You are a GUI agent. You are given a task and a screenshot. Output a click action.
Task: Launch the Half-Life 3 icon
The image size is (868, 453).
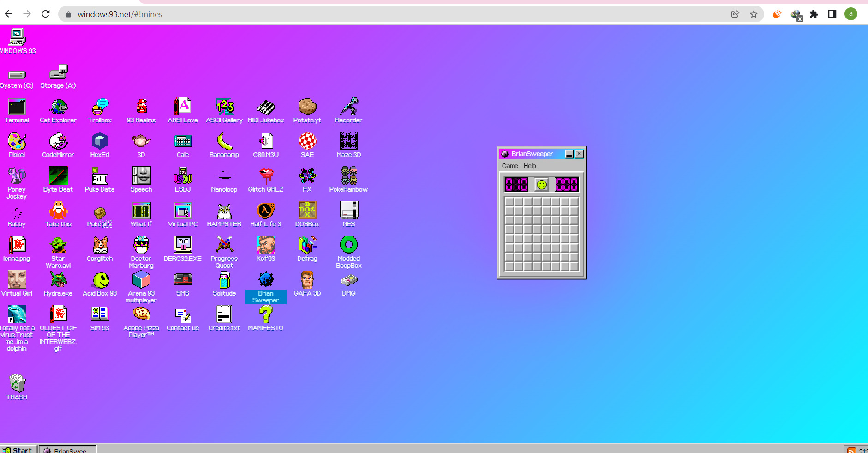pyautogui.click(x=266, y=211)
